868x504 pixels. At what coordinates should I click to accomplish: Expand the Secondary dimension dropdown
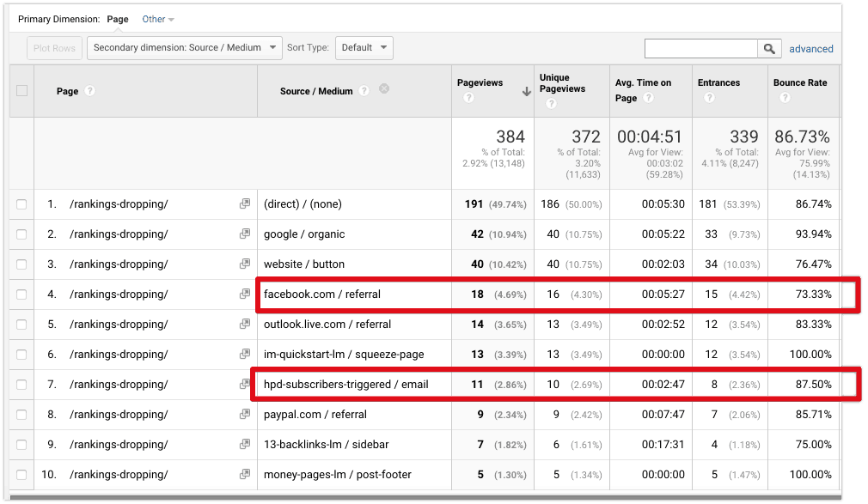(185, 48)
